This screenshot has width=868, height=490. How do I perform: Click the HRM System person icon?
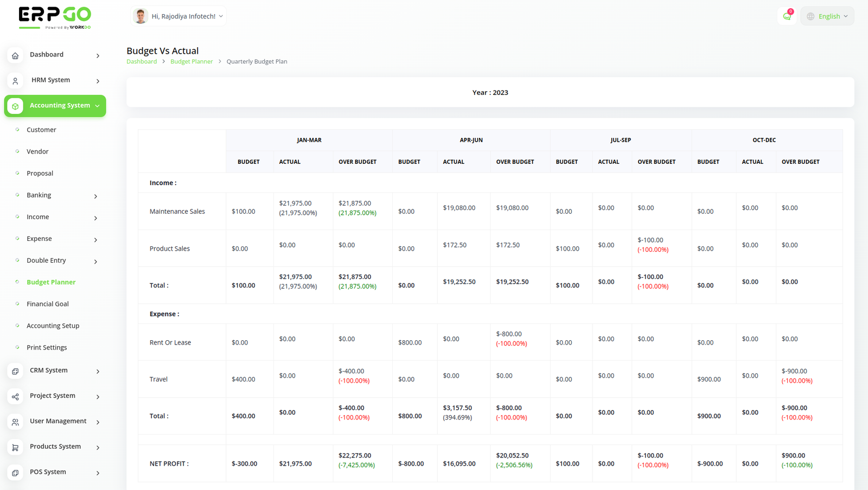15,81
